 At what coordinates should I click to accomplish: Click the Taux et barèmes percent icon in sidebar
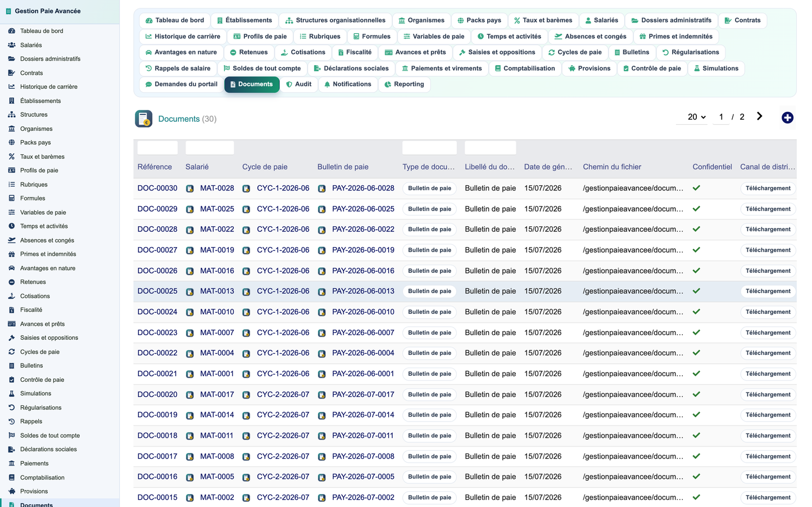12,157
